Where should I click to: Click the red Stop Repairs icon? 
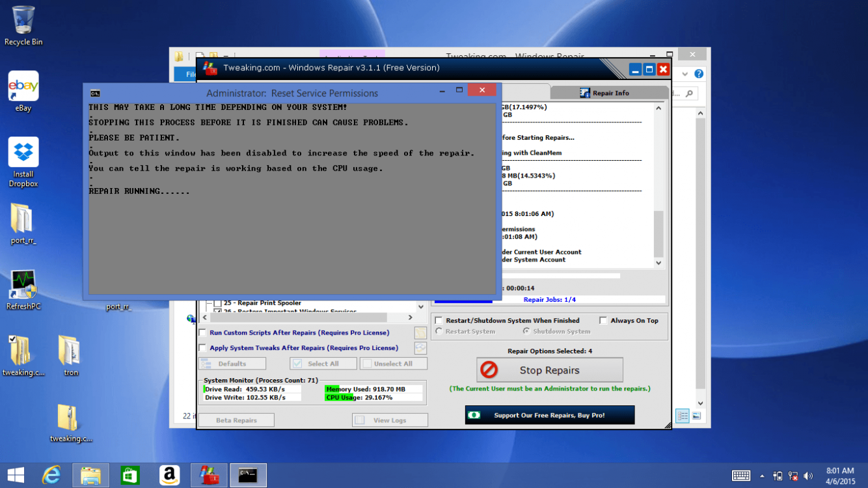coord(489,370)
